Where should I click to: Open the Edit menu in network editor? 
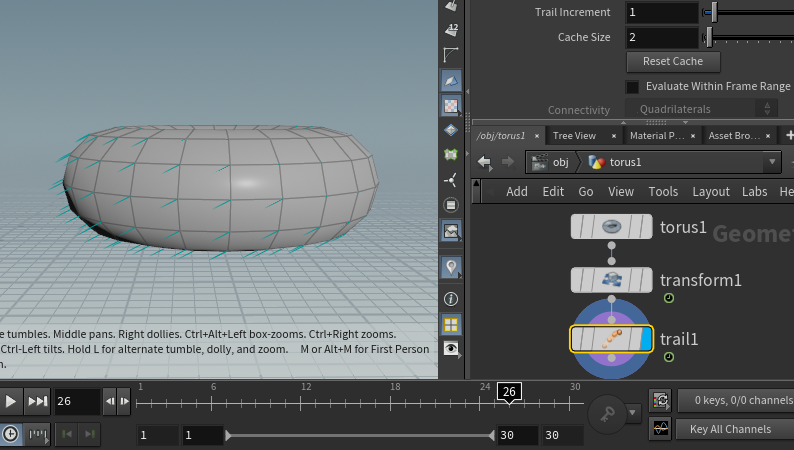(553, 191)
